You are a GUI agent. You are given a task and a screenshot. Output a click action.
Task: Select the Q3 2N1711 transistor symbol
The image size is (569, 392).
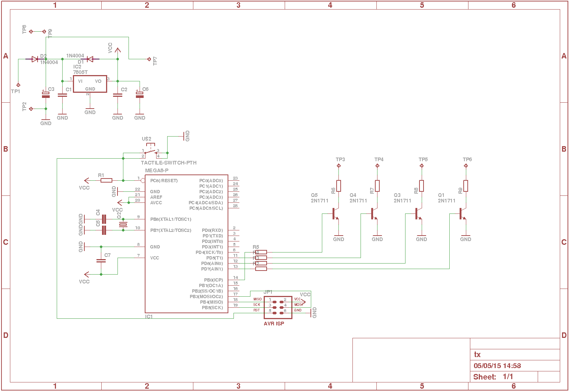point(418,213)
